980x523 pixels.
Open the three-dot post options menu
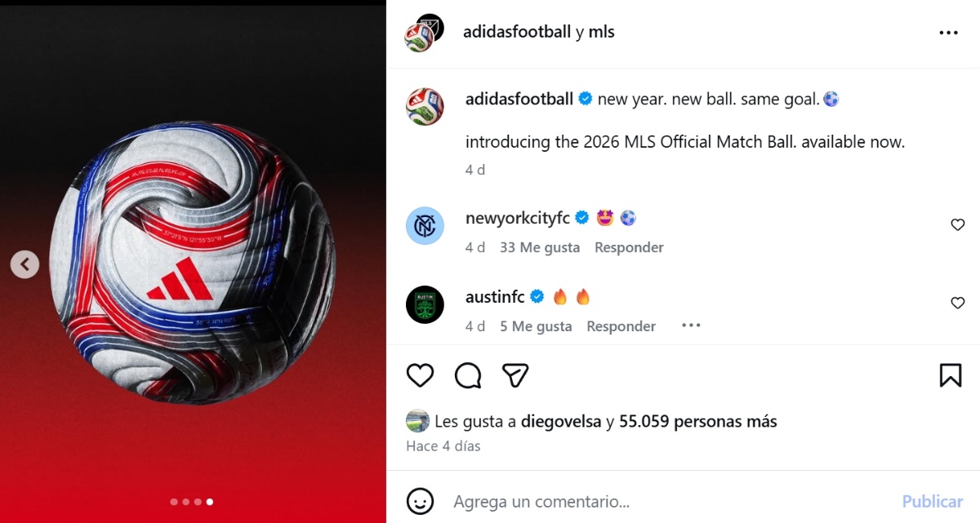948,33
